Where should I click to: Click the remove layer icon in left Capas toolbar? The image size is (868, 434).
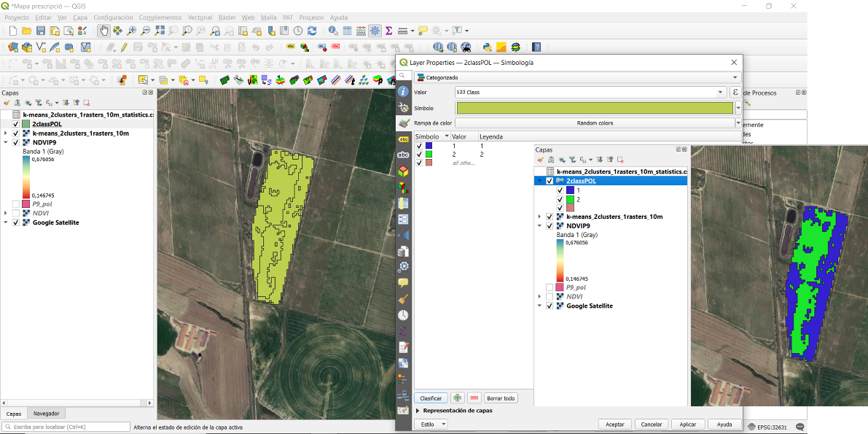point(86,103)
